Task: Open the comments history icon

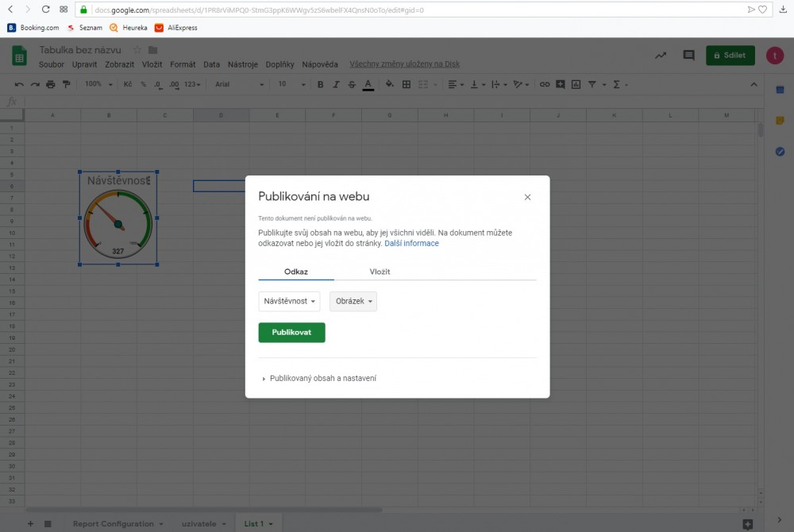Action: tap(688, 56)
